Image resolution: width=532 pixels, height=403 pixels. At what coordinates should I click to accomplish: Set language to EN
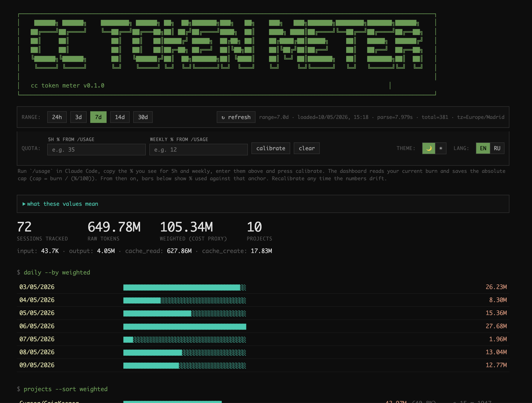(x=483, y=148)
